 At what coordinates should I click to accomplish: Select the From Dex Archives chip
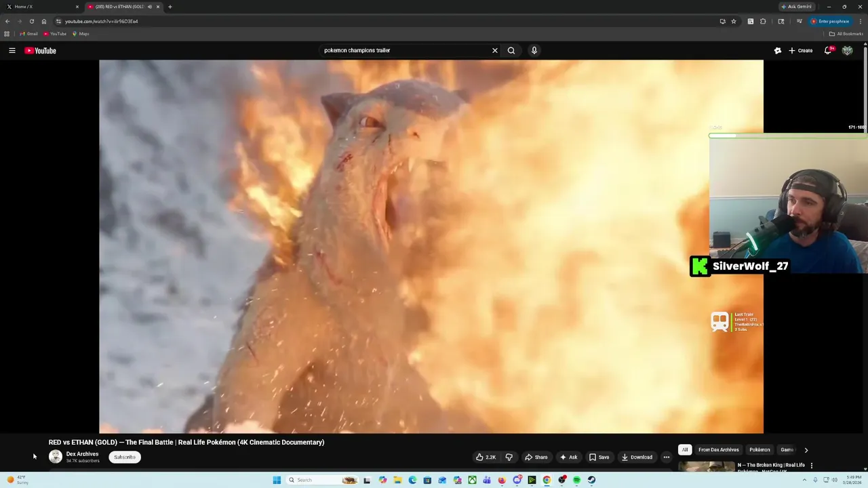(719, 449)
